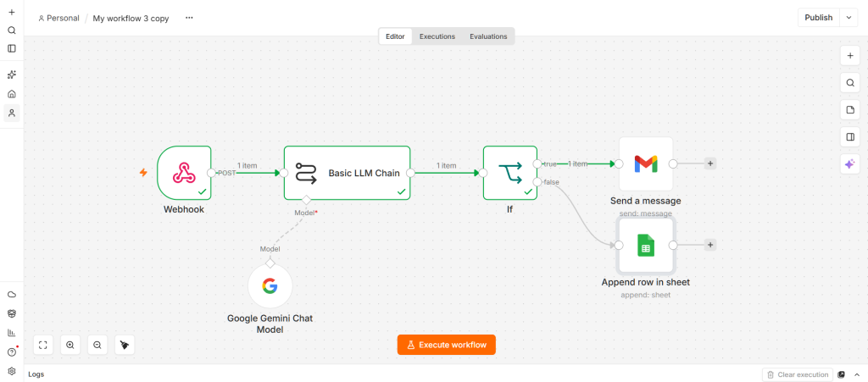Pop out the logs panel icon
The width and height of the screenshot is (868, 382).
842,374
